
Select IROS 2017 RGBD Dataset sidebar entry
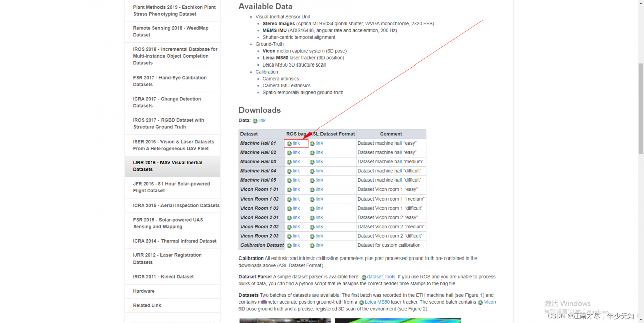173,124
